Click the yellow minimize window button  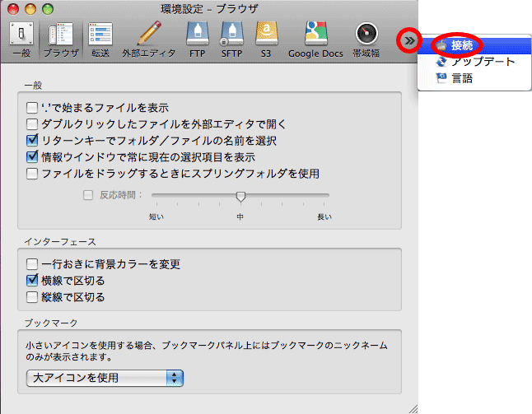pyautogui.click(x=30, y=9)
